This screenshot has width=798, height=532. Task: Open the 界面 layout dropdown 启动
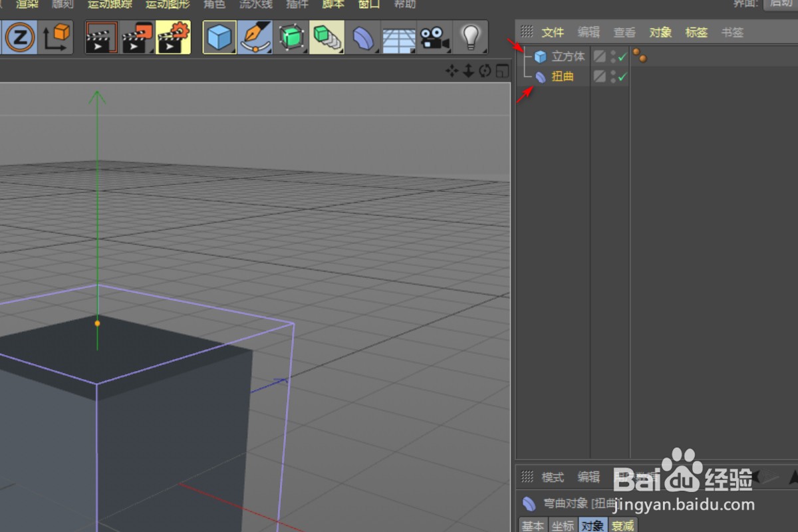(x=781, y=3)
